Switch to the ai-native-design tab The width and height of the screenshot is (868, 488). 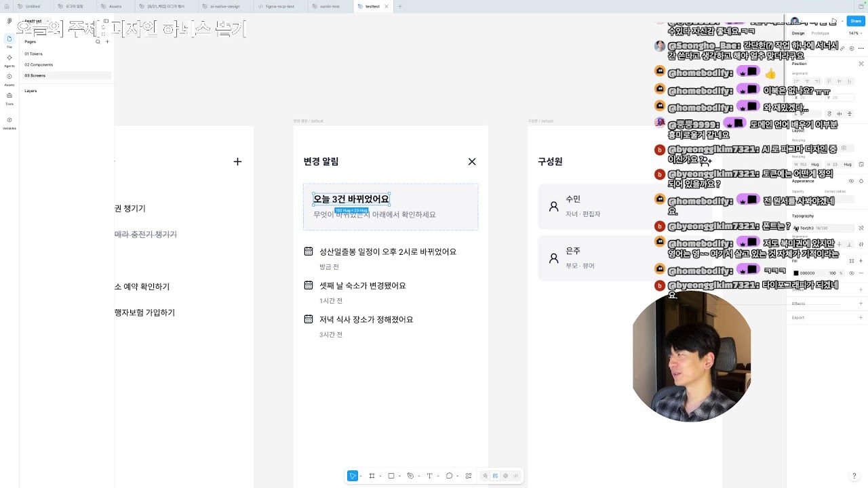coord(226,6)
